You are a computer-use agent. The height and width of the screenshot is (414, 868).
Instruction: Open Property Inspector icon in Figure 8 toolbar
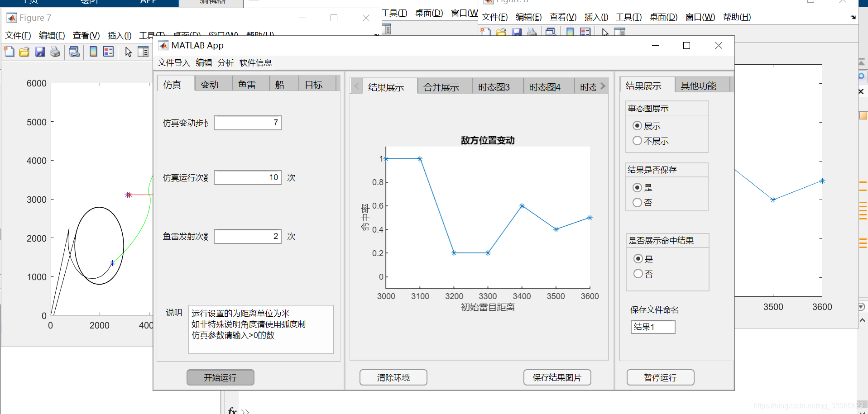tap(620, 32)
